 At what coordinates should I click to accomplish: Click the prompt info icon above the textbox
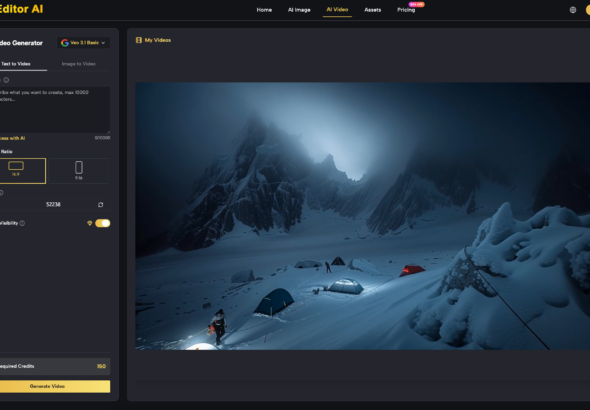pyautogui.click(x=6, y=80)
